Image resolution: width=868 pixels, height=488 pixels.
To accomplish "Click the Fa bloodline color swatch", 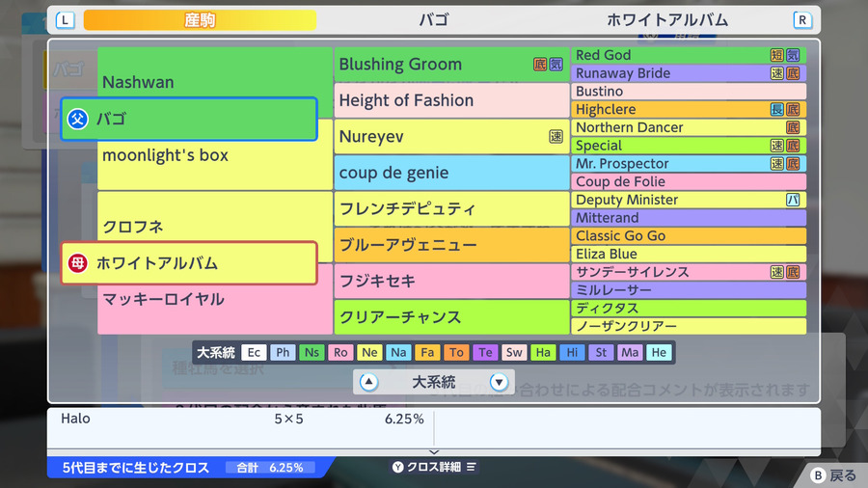I will click(x=427, y=352).
